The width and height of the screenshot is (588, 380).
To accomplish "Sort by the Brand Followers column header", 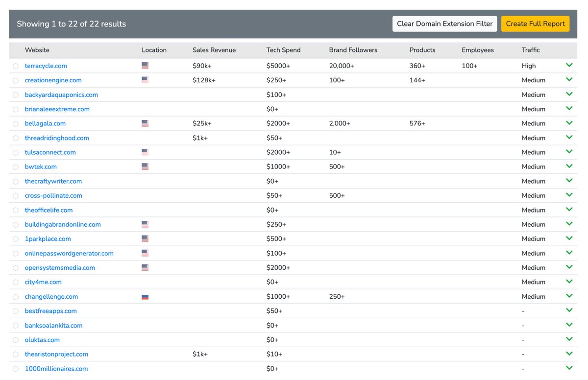I will [353, 50].
